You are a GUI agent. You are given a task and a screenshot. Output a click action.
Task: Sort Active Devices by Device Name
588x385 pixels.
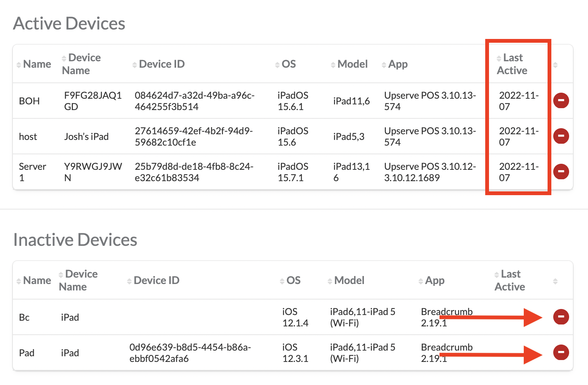81,64
